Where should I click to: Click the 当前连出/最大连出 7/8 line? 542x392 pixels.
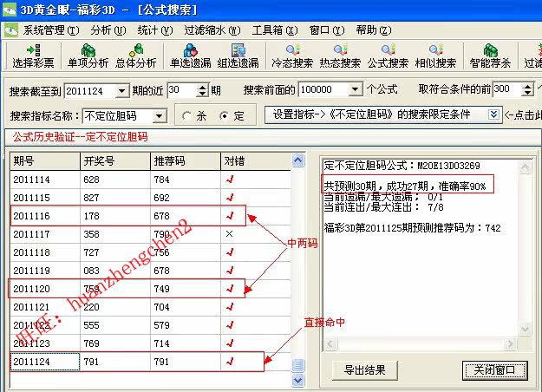coord(383,207)
